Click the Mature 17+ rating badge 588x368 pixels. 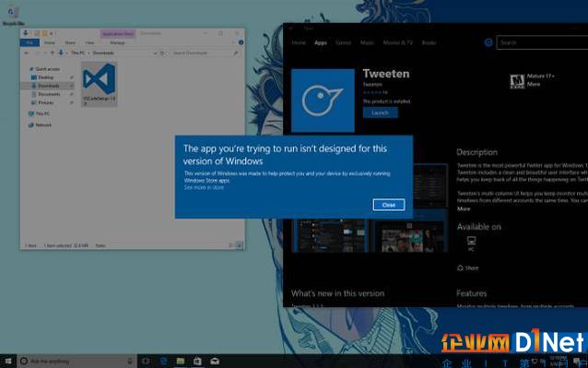[x=517, y=80]
